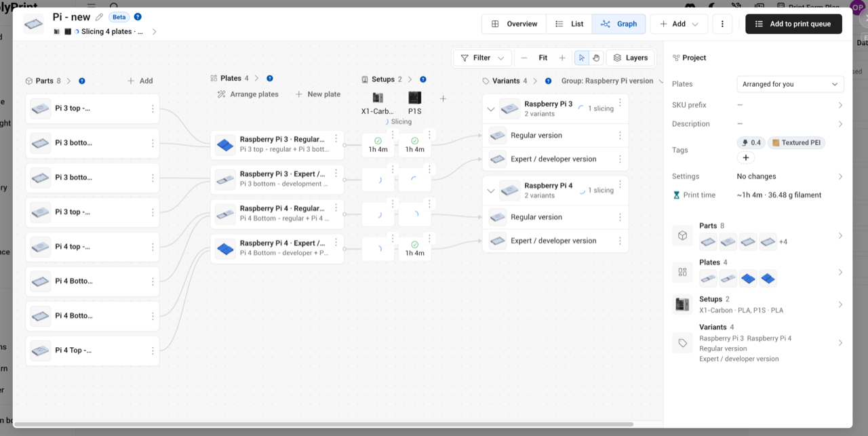The width and height of the screenshot is (868, 436).
Task: Open the Plates column header chevron
Action: point(256,78)
